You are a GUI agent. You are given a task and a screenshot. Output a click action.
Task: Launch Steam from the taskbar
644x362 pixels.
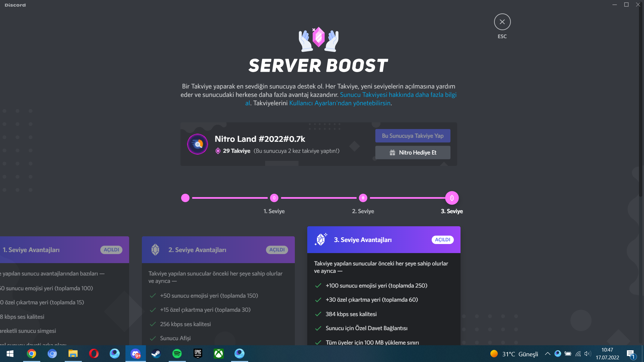(156, 354)
